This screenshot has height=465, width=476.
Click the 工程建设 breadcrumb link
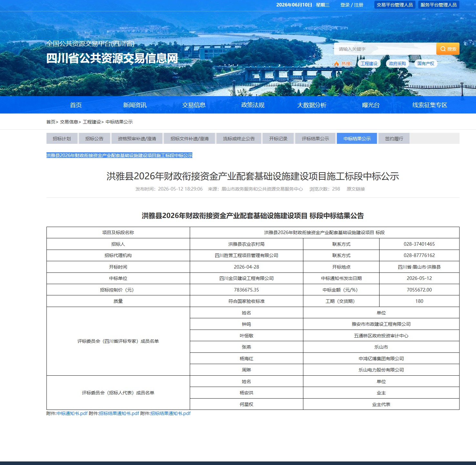pos(92,122)
